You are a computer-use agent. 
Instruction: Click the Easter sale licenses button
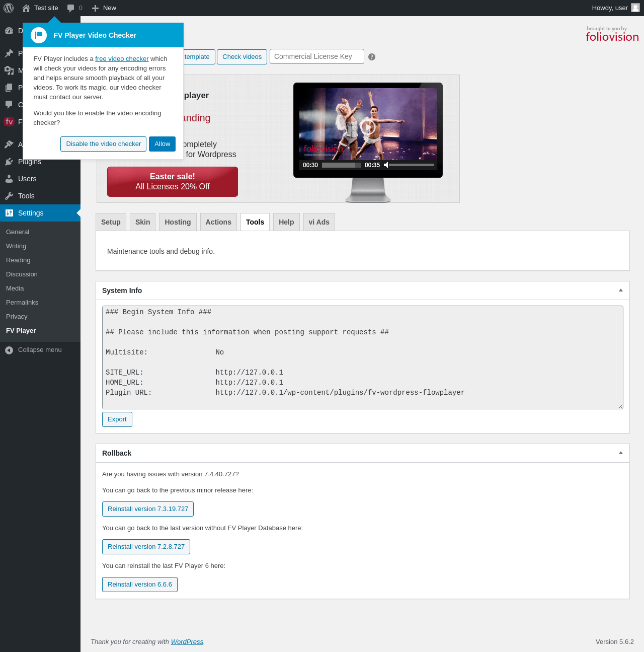point(173,182)
